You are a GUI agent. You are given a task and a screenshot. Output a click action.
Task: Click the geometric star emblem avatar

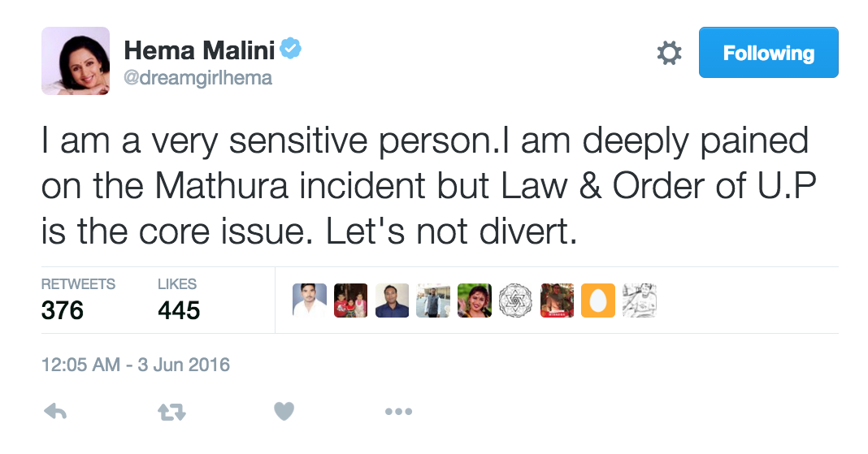[x=514, y=301]
